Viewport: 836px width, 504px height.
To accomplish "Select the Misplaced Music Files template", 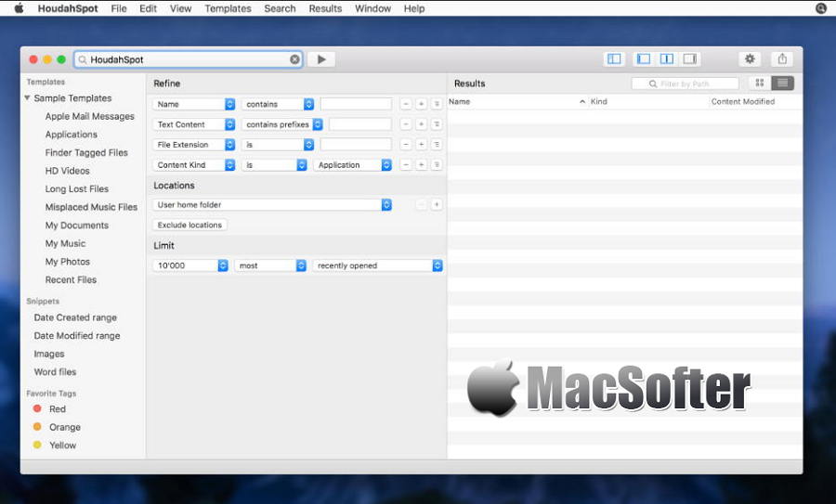I will [x=91, y=207].
